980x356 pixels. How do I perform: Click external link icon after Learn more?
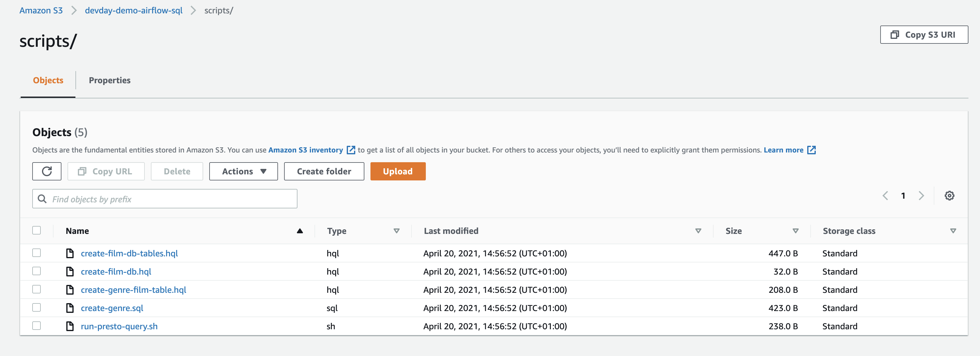click(811, 150)
